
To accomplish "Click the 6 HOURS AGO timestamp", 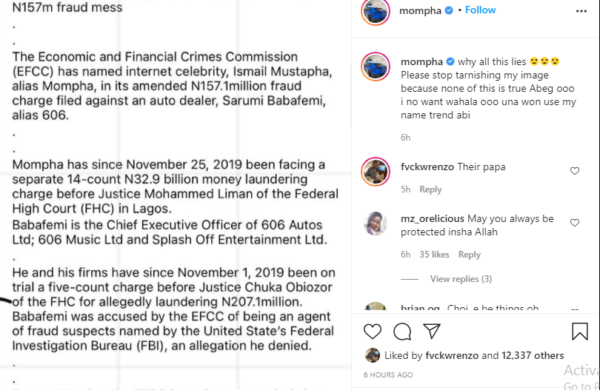I will [388, 375].
